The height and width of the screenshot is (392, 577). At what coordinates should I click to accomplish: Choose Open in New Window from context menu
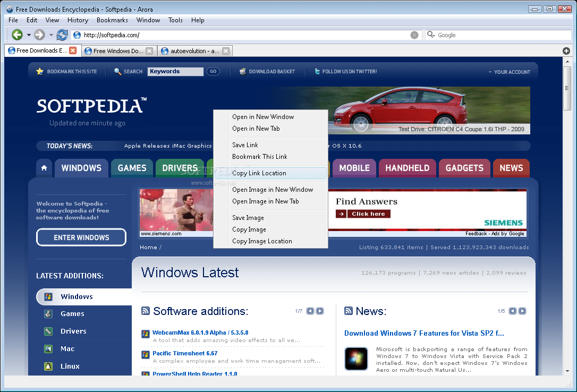[x=270, y=117]
